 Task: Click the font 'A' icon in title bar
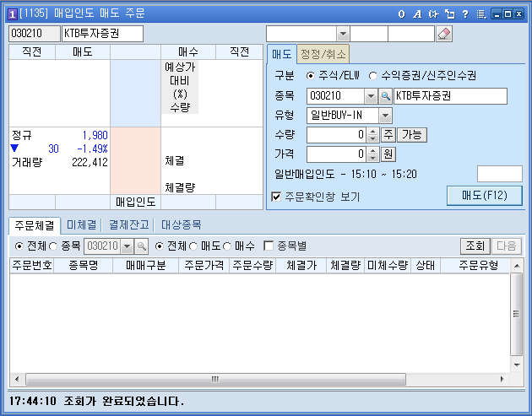coord(417,14)
